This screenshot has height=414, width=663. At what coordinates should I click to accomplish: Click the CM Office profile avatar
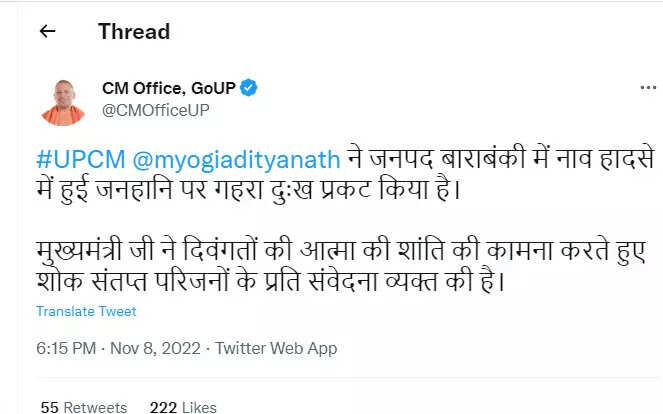pyautogui.click(x=62, y=100)
